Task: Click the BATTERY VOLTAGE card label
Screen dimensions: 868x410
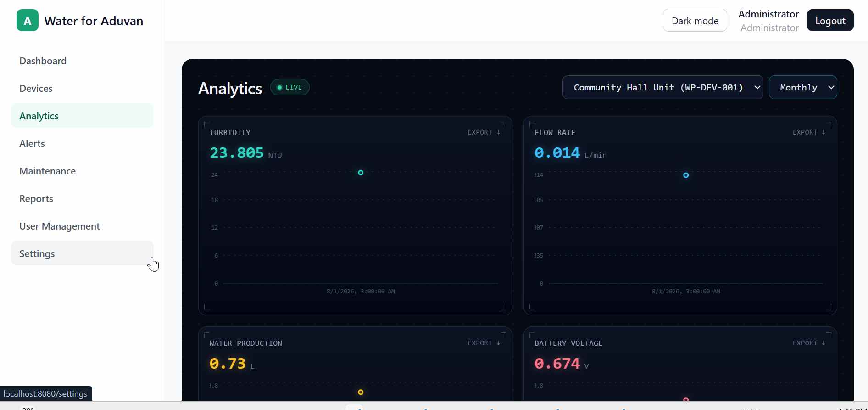Action: point(568,343)
